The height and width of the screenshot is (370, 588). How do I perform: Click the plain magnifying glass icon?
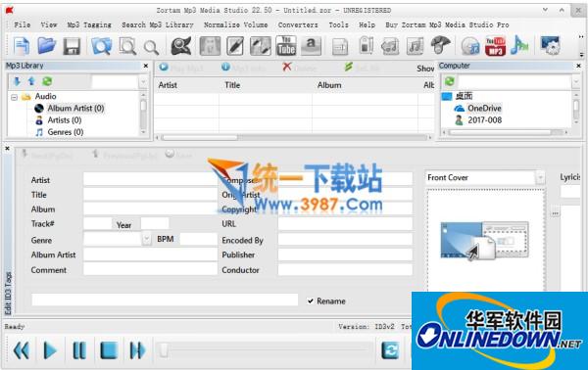pos(151,48)
